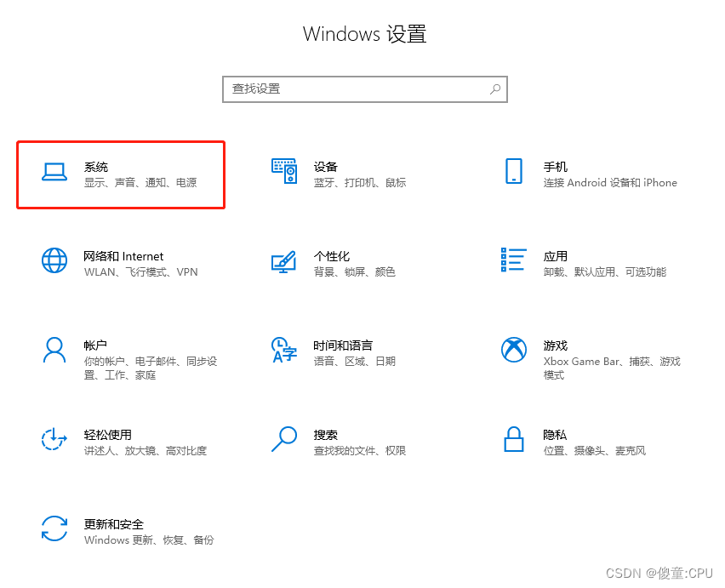Click the 搜索 magnifier category icon

point(284,439)
